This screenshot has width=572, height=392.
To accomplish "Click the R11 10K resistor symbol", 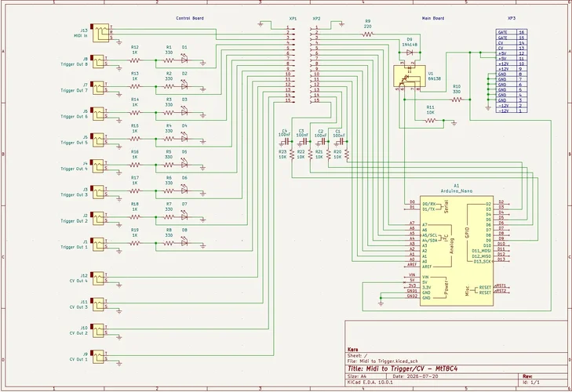I will (x=431, y=120).
